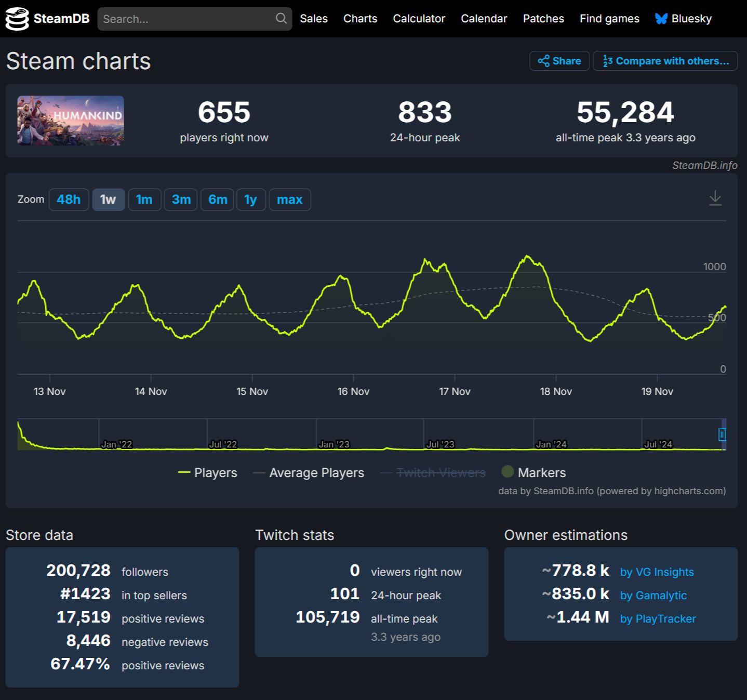
Task: Click the 200,728 followers value
Action: 78,570
